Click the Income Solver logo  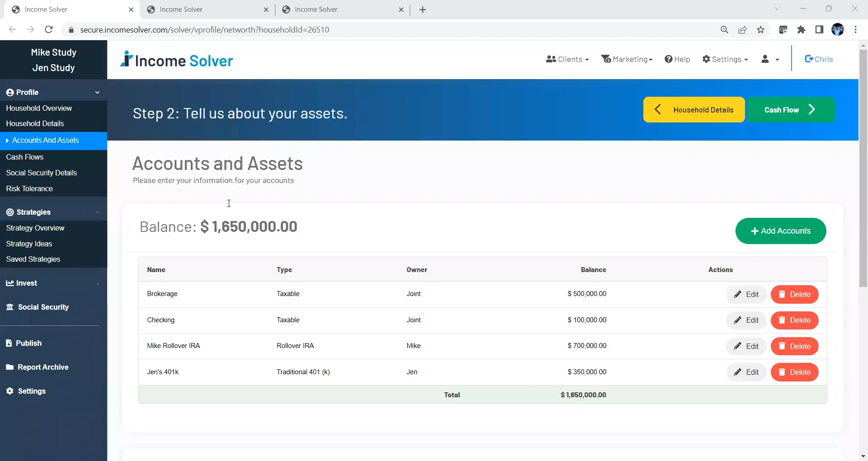click(176, 59)
